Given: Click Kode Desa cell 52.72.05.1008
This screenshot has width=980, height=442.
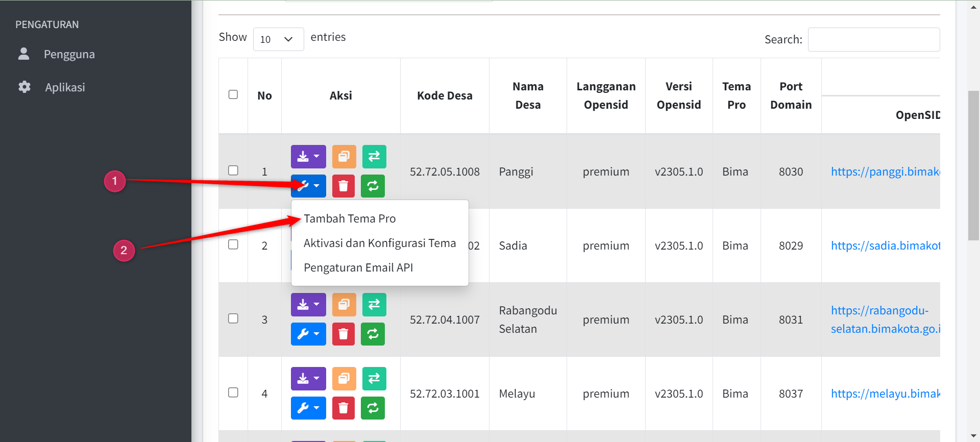Looking at the screenshot, I should coord(445,171).
